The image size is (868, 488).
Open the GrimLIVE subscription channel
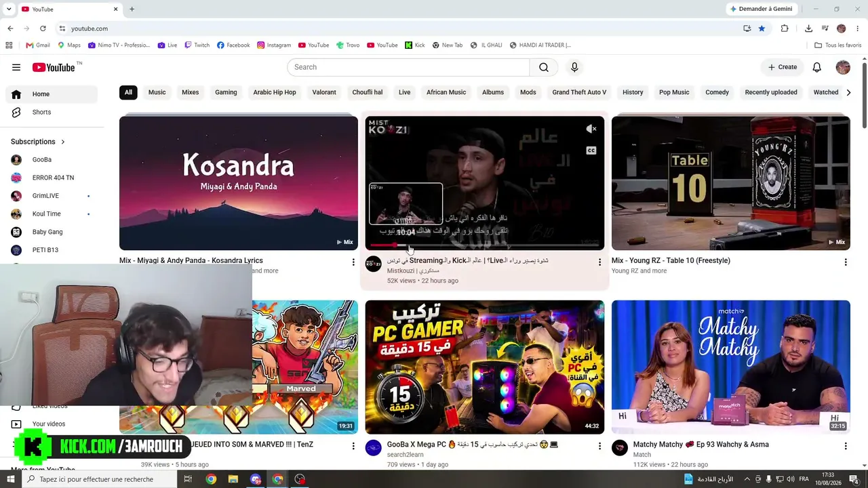52,196
